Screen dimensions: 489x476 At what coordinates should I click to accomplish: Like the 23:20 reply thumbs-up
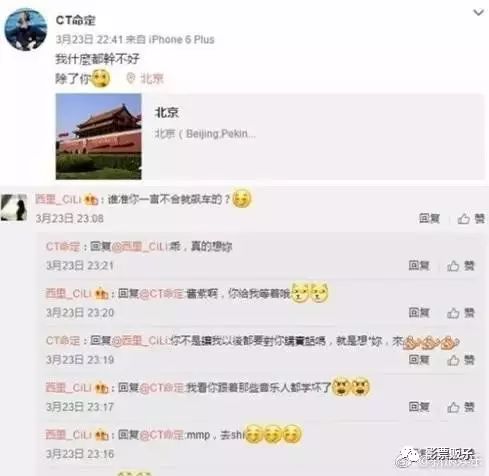tap(461, 313)
